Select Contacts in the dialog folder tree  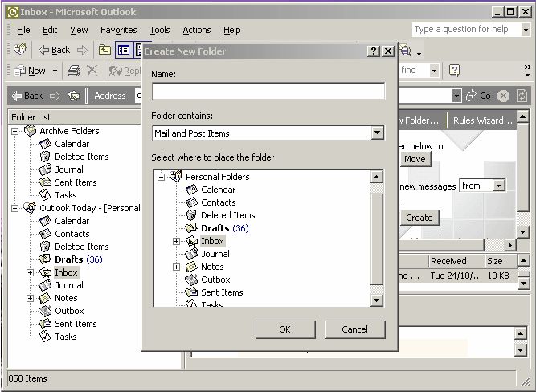218,202
